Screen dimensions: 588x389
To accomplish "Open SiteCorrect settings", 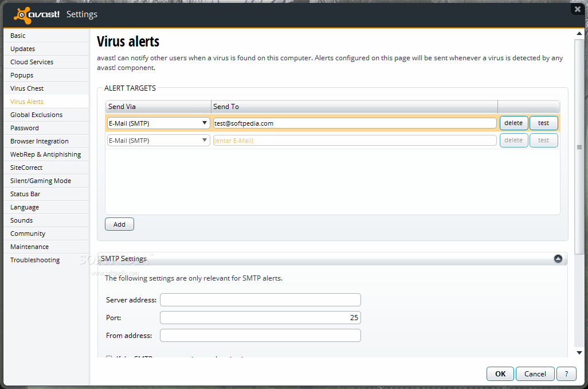I will click(46, 168).
